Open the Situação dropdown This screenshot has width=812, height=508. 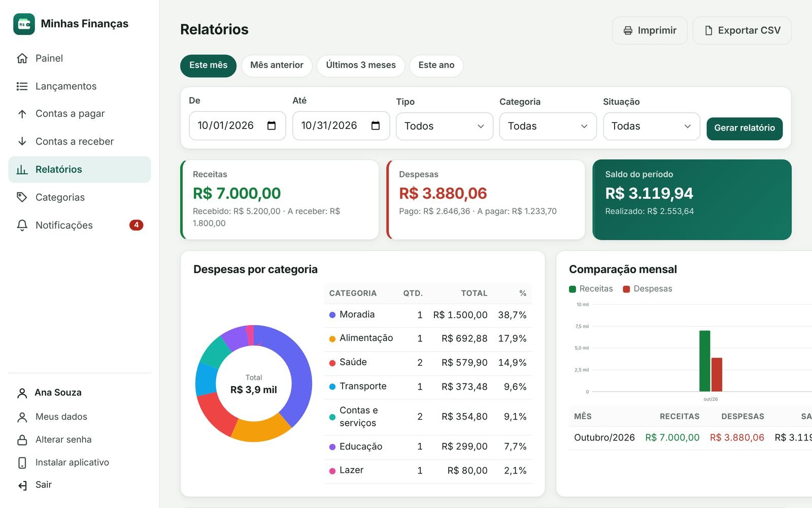[652, 126]
